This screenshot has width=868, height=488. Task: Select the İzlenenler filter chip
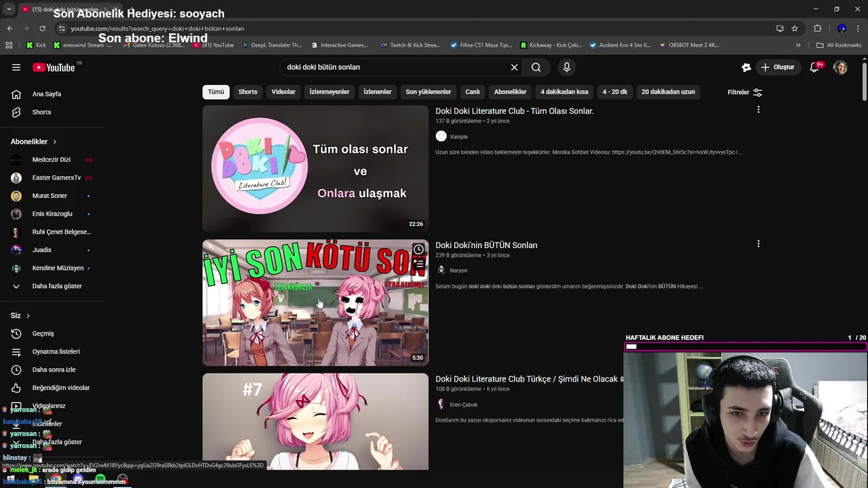[377, 91]
